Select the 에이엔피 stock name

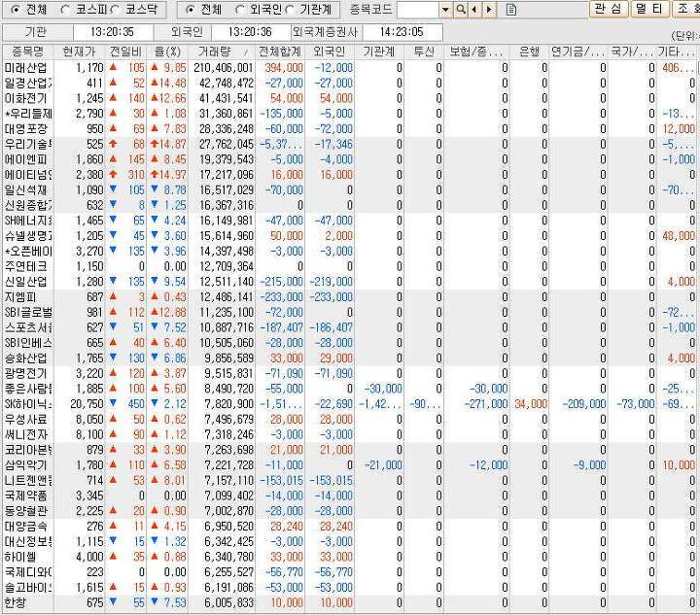[26, 159]
